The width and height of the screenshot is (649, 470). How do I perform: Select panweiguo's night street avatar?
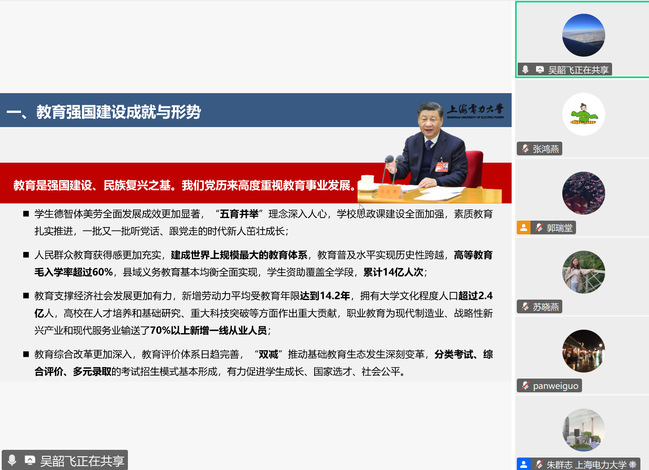click(x=582, y=350)
